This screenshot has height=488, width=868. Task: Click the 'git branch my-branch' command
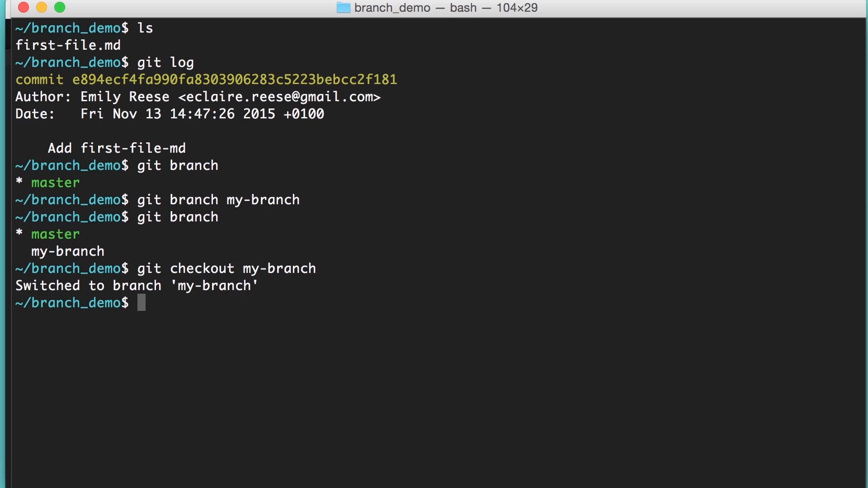218,200
